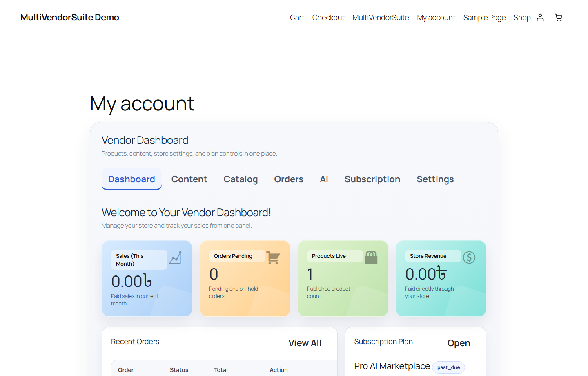588x376 pixels.
Task: Open the Cart nav link
Action: click(x=297, y=17)
